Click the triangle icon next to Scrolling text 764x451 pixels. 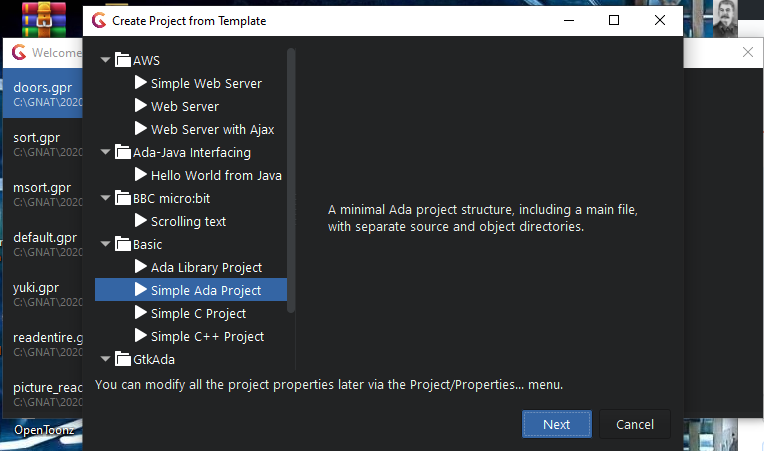[x=141, y=221]
